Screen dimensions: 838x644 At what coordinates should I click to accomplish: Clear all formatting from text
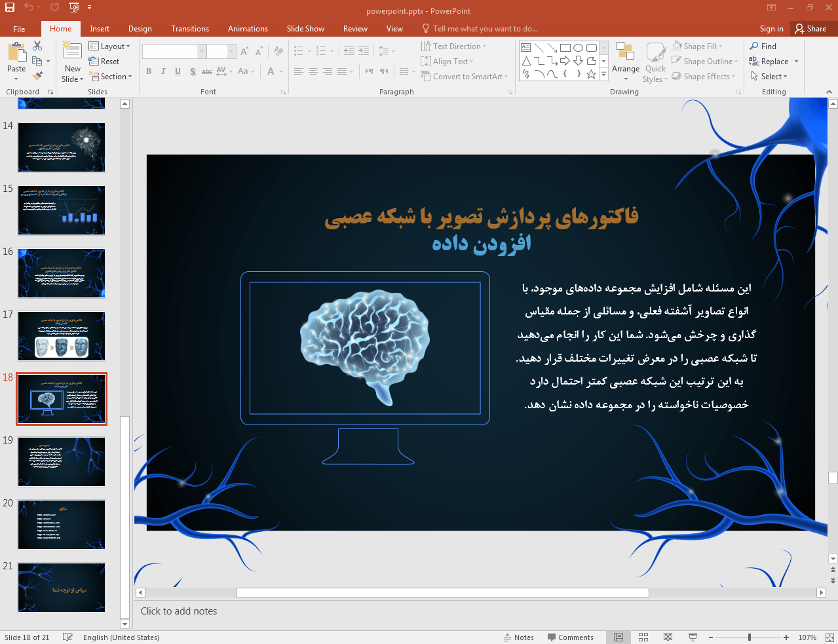278,51
